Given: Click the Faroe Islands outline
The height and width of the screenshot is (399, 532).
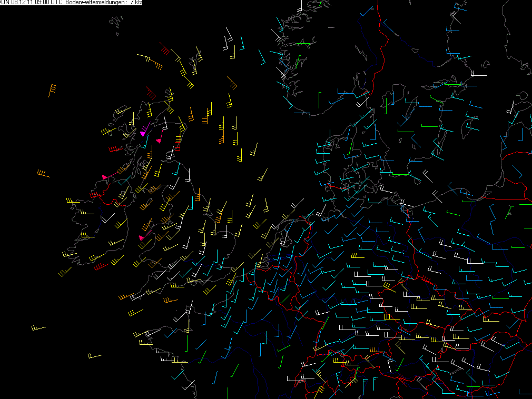Looking at the screenshot, I should tap(116, 23).
